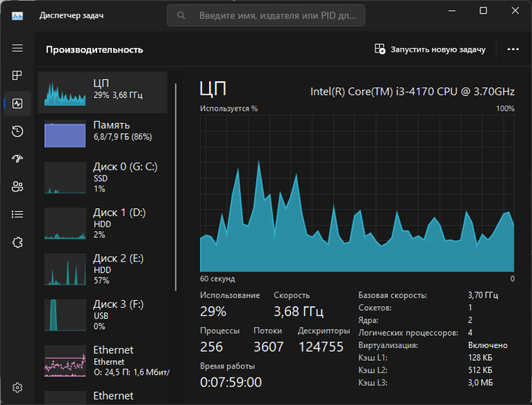Click the run new task icon
The width and height of the screenshot is (532, 405).
(x=380, y=49)
